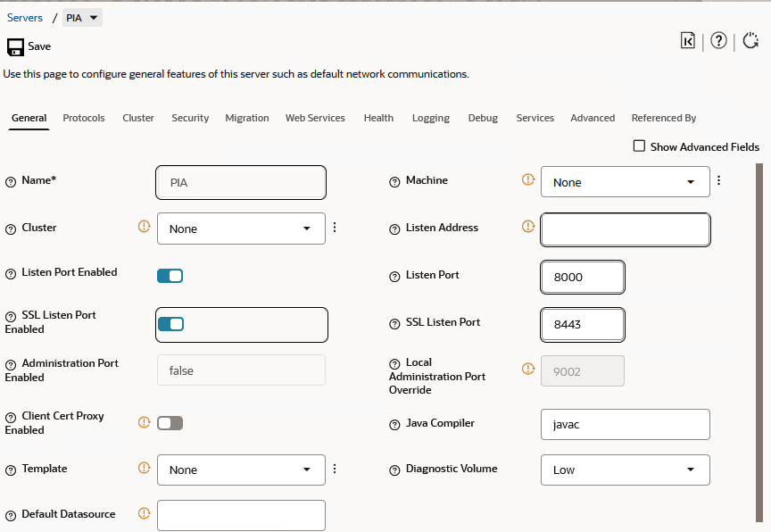
Task: Click the Save button
Action: [x=28, y=46]
